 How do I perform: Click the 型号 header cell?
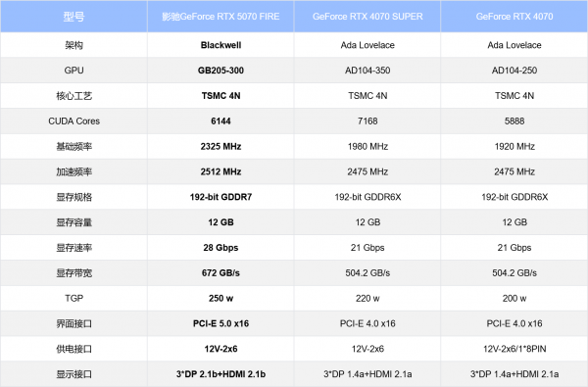click(73, 17)
